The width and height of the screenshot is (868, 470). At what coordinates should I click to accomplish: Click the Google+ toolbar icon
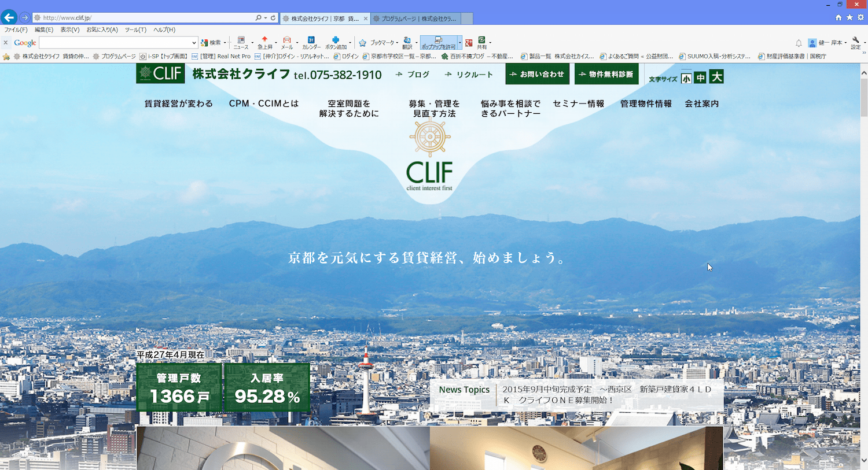[x=469, y=43]
